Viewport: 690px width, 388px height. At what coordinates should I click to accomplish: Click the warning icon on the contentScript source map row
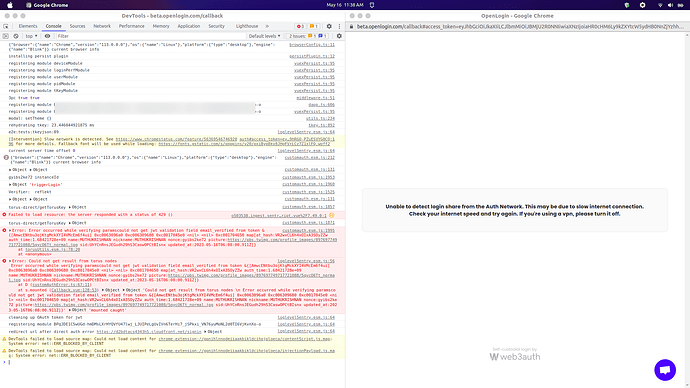coord(4,339)
